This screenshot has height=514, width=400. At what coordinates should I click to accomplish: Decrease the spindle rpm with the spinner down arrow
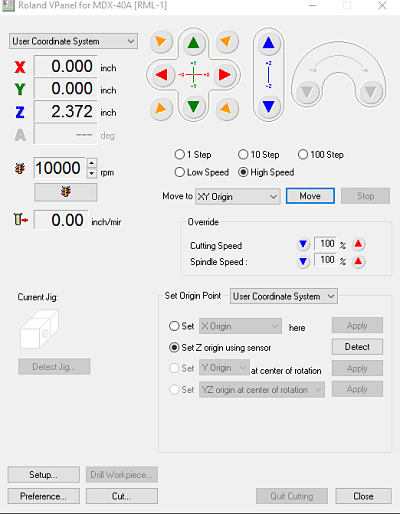[92, 173]
